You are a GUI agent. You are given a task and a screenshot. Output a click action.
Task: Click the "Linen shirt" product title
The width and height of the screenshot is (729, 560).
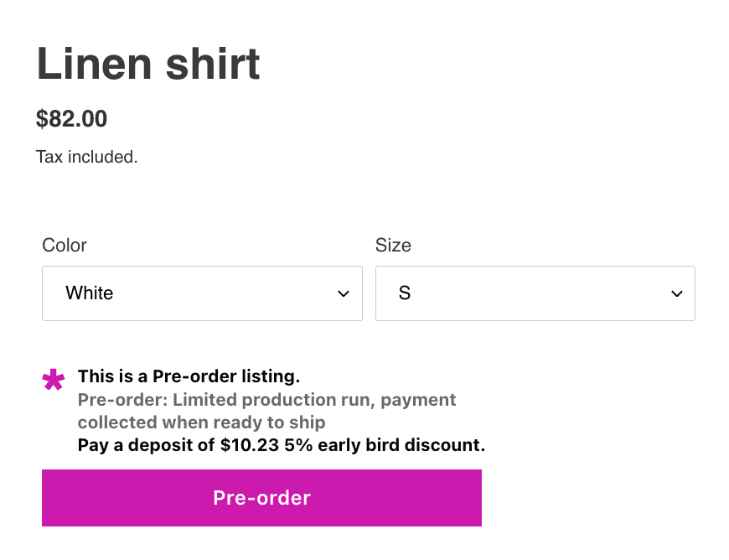click(x=148, y=64)
